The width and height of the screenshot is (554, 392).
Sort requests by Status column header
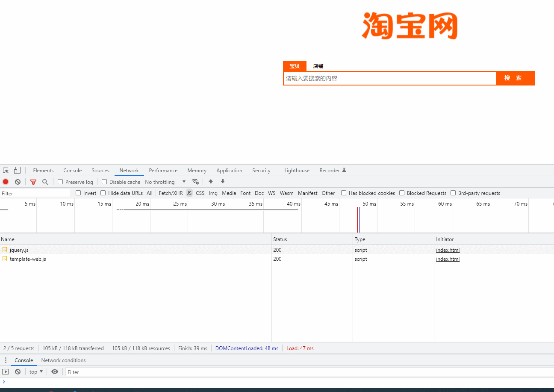pos(312,239)
